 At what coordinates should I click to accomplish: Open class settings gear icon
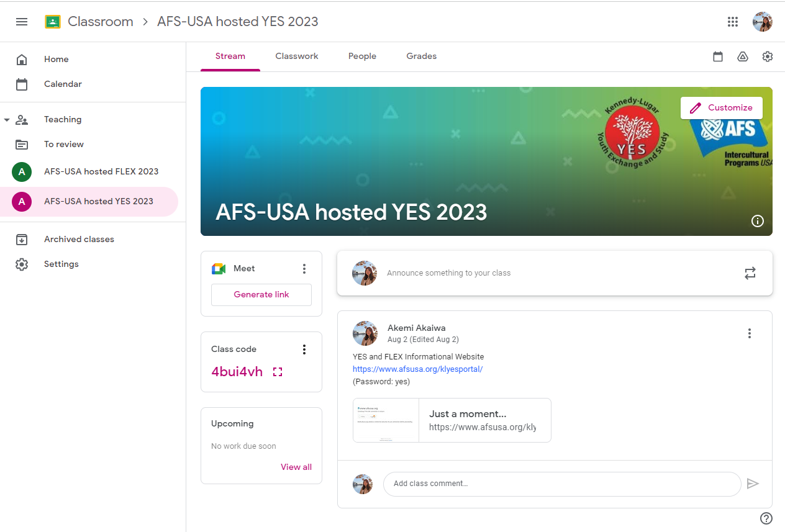768,56
